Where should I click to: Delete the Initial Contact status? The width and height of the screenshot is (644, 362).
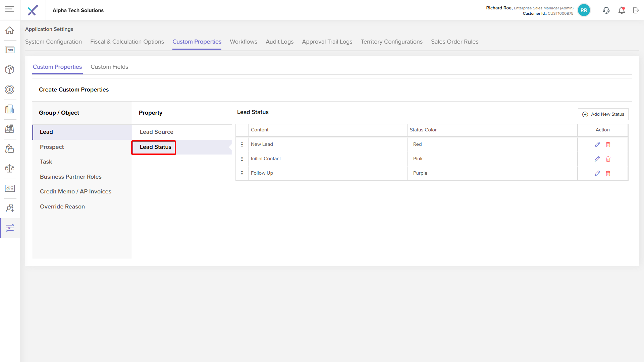[x=608, y=159]
